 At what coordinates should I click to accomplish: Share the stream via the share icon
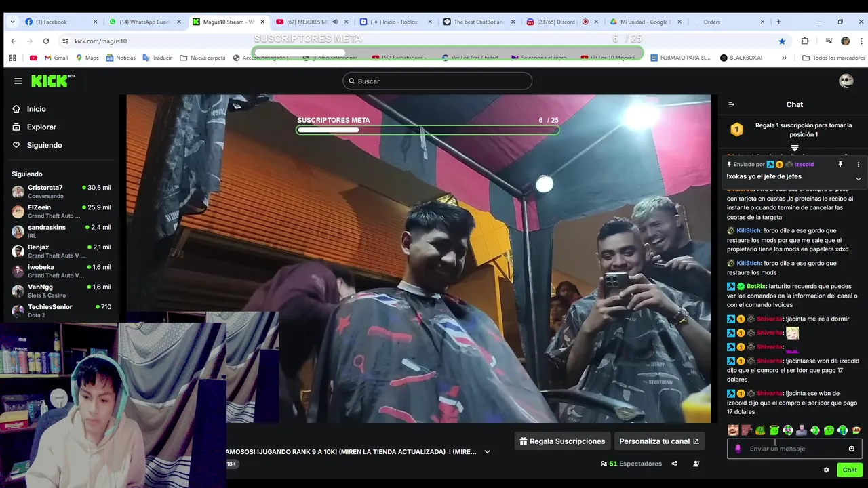coord(674,464)
